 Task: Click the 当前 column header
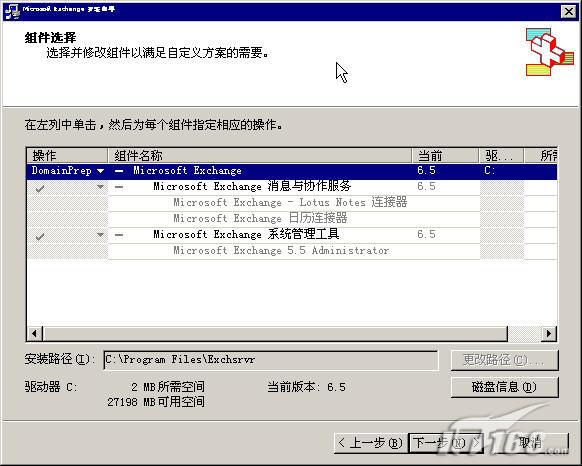[445, 156]
